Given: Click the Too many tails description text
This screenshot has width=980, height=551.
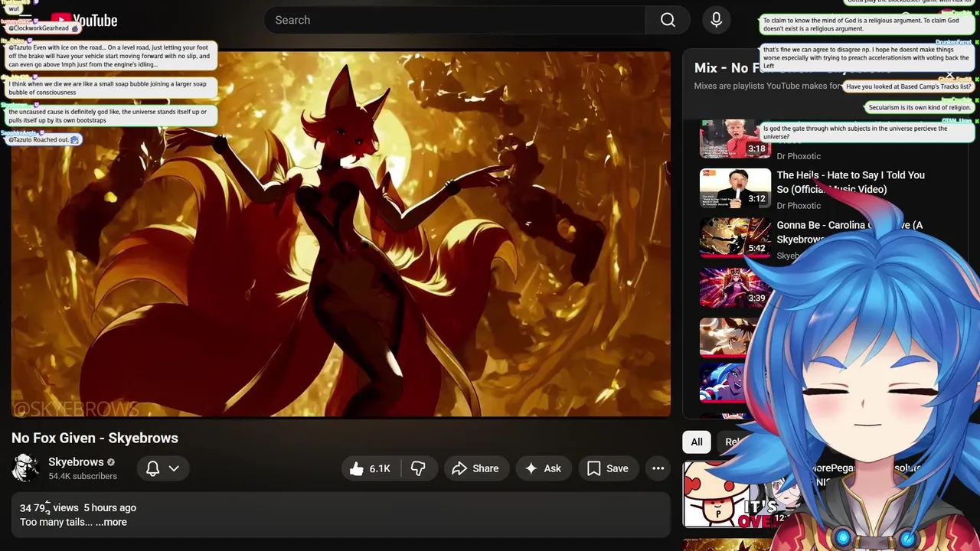Looking at the screenshot, I should coord(56,522).
